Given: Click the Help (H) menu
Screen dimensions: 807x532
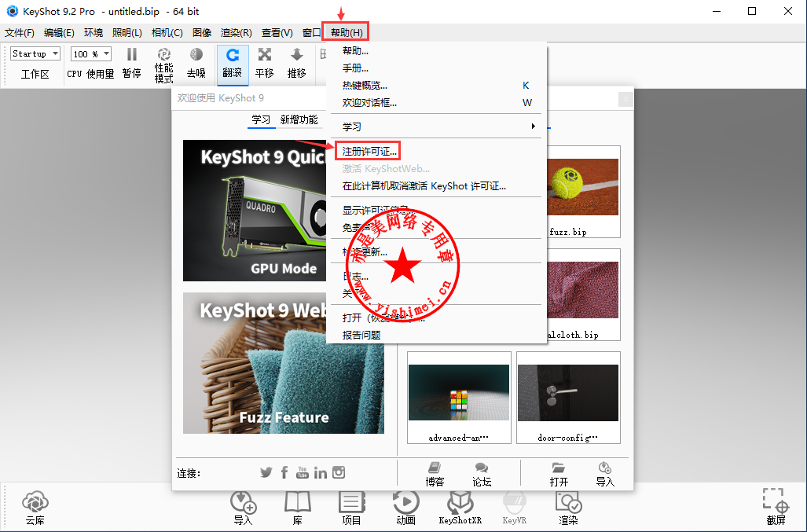Looking at the screenshot, I should coord(346,32).
